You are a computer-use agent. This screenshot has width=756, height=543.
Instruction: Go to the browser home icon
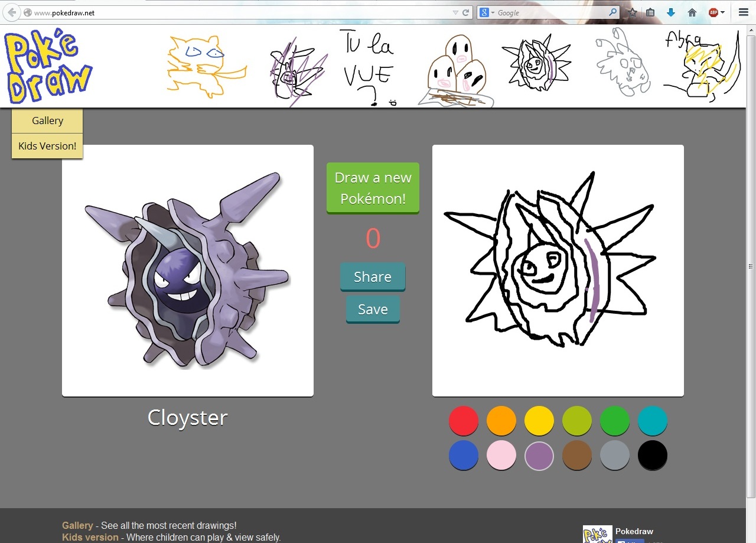(692, 12)
